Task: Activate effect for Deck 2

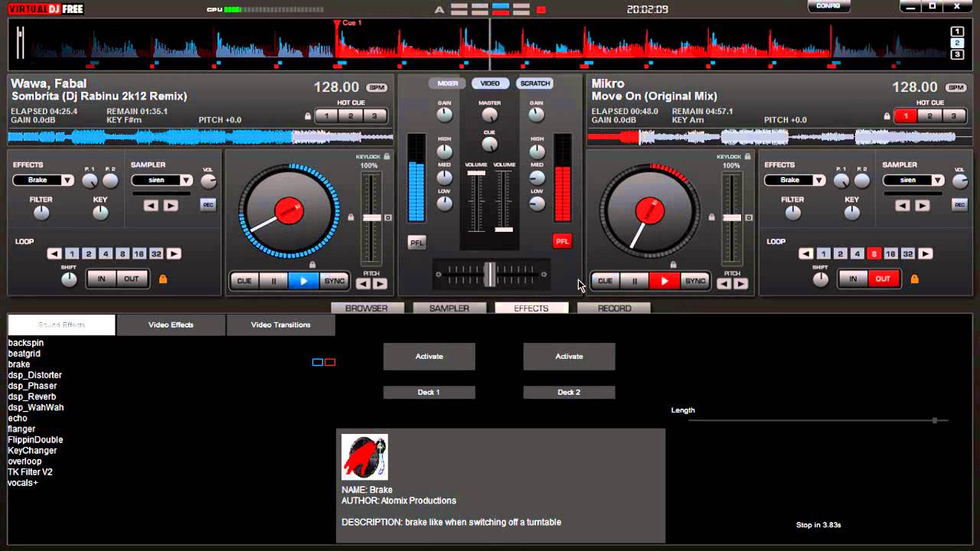Action: [x=569, y=357]
